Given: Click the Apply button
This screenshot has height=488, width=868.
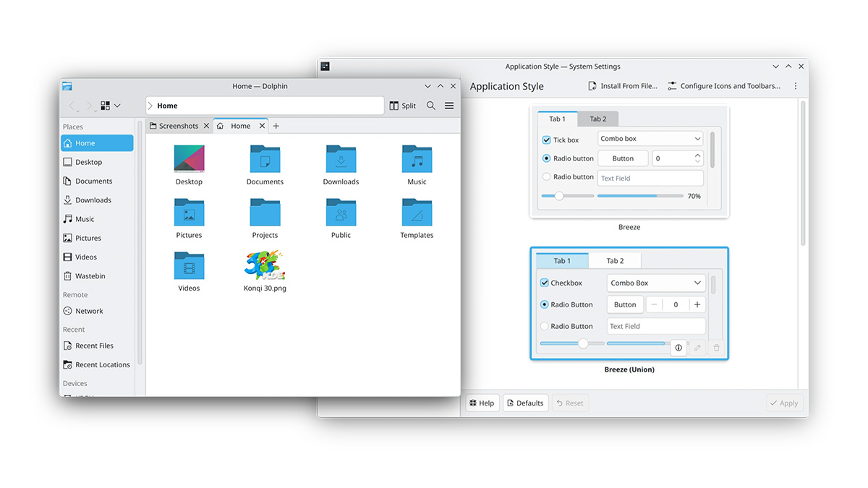Looking at the screenshot, I should click(x=784, y=403).
